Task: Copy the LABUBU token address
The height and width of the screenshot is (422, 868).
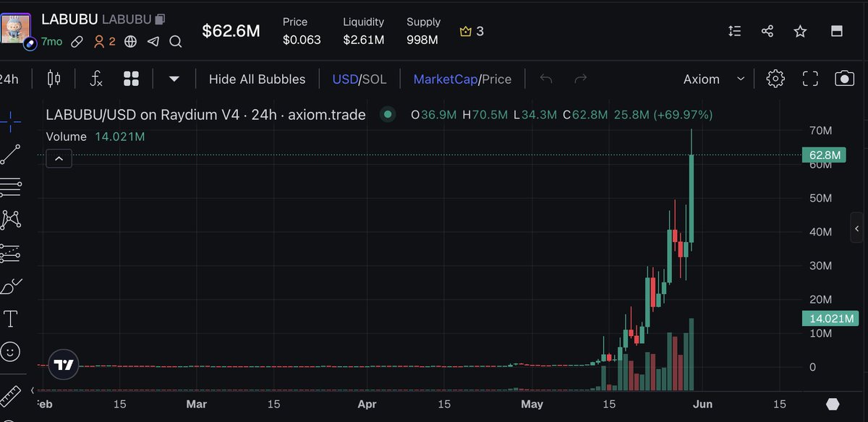Action: (160, 19)
